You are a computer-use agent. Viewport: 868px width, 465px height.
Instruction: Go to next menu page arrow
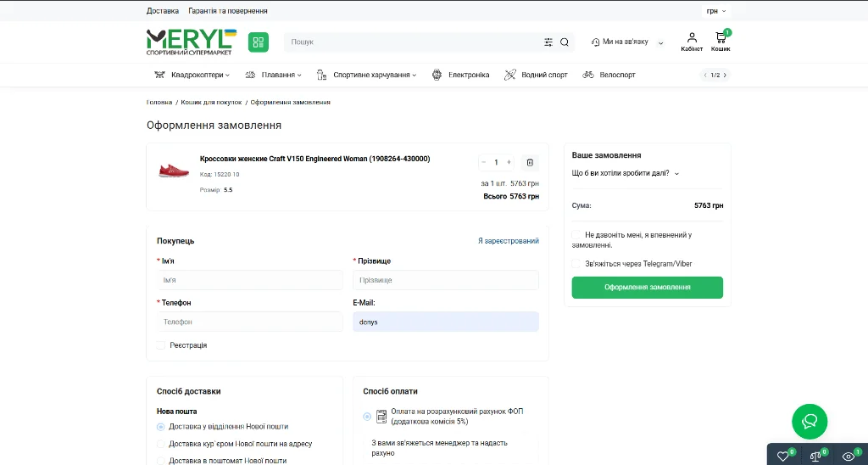(x=725, y=75)
